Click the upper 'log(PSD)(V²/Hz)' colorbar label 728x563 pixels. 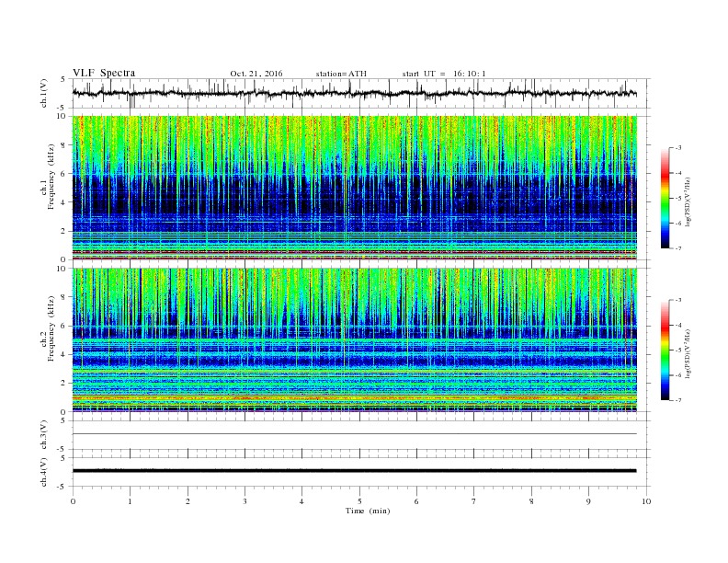point(688,202)
